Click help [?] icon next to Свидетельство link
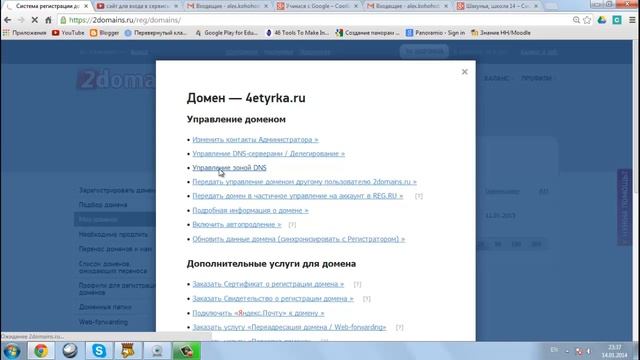This screenshot has height=360, width=640. (x=367, y=299)
